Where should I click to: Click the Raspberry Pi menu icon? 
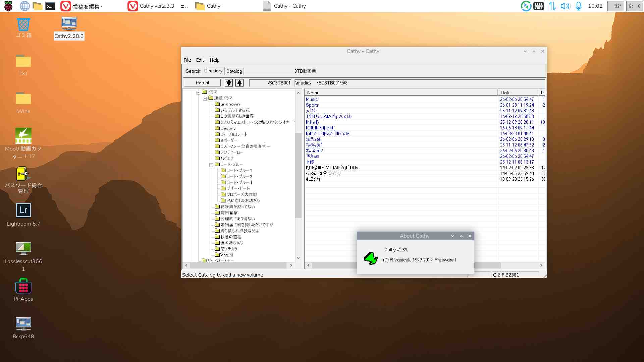tap(8, 6)
